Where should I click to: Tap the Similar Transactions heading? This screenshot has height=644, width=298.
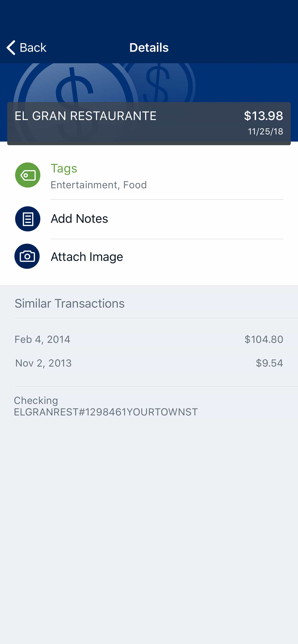point(69,304)
